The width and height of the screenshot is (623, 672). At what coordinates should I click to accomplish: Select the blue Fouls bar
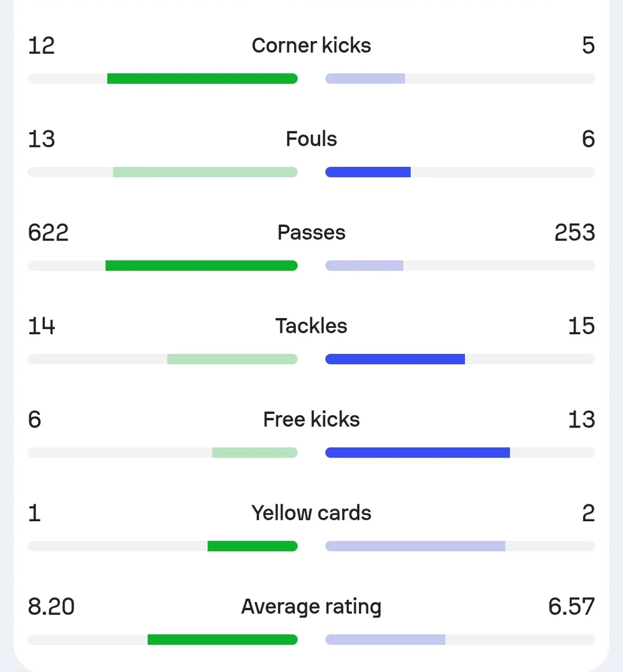pos(368,172)
